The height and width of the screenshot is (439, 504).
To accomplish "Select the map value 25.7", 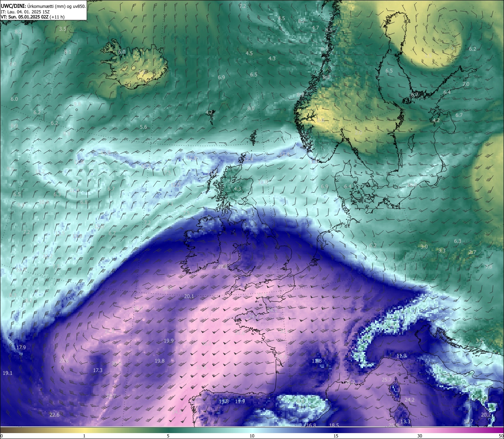I will pos(387,380).
